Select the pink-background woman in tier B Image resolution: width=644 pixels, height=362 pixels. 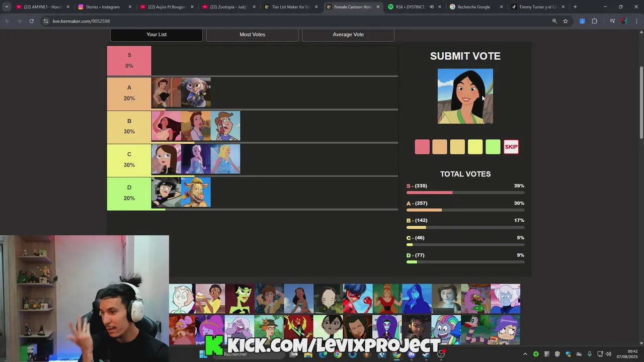click(x=166, y=126)
